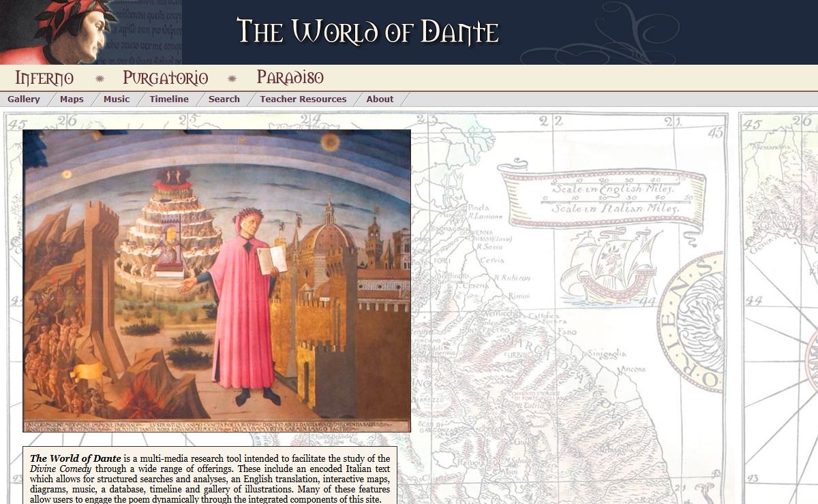Go to the Paradiso section

[290, 78]
